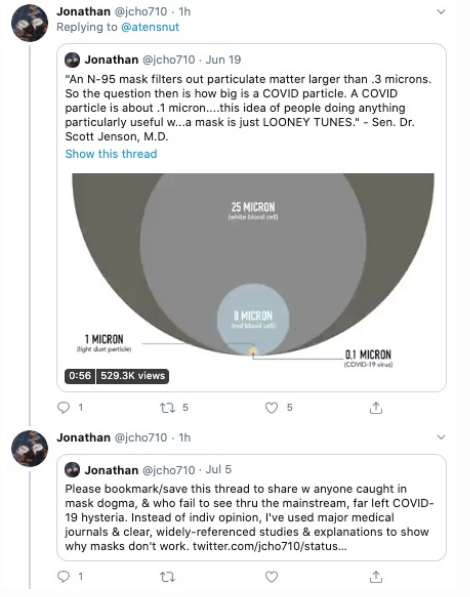Open the @atensnut profile link
The image size is (470, 597).
pos(150,27)
